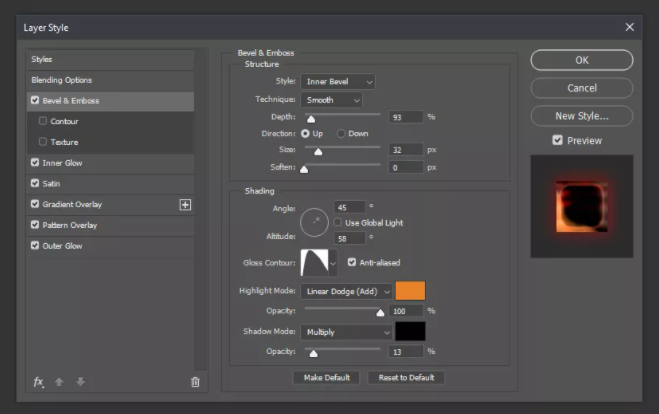Click the highlight Opacity field showing 100
Viewport: 659px width, 414px height.
coord(406,311)
